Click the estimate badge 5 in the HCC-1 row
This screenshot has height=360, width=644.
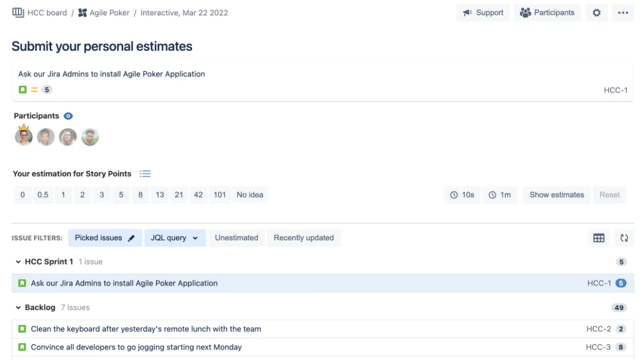621,283
